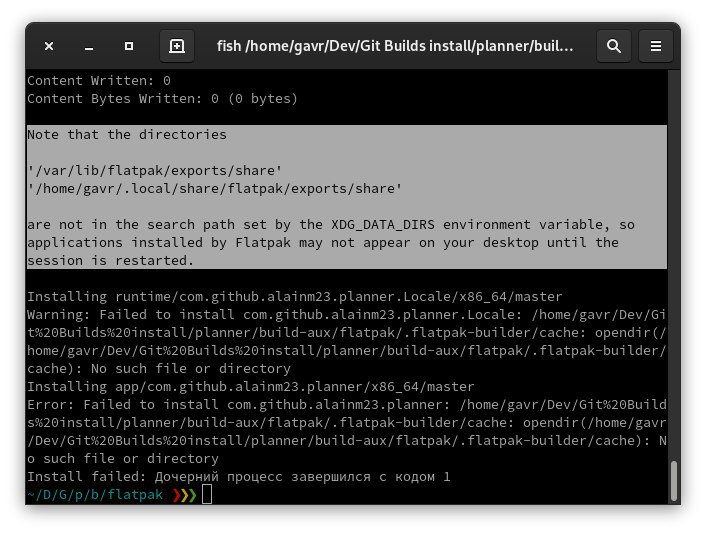Open a new terminal tab
The image size is (706, 533).
tap(177, 46)
